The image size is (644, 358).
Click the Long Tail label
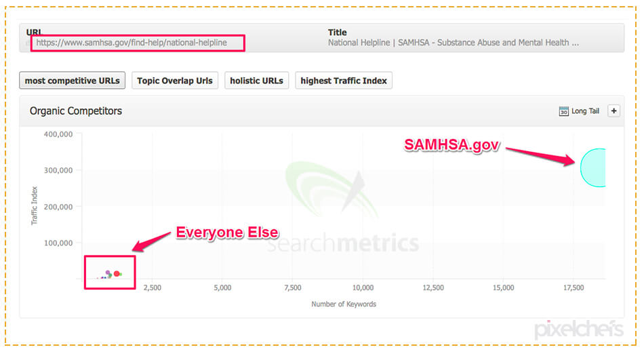point(585,111)
